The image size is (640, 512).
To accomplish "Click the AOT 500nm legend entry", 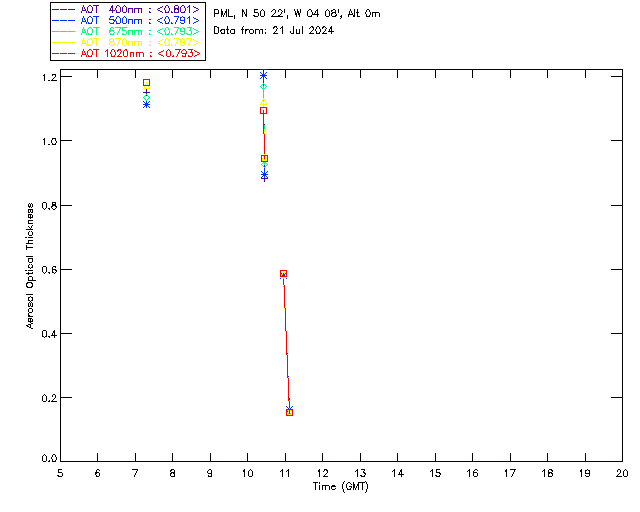I will pyautogui.click(x=126, y=20).
